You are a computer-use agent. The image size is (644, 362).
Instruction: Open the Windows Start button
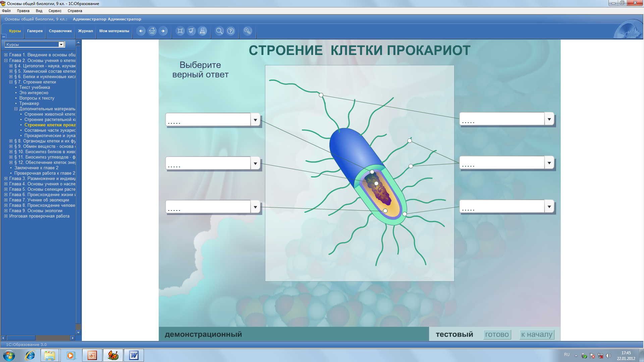pyautogui.click(x=9, y=355)
